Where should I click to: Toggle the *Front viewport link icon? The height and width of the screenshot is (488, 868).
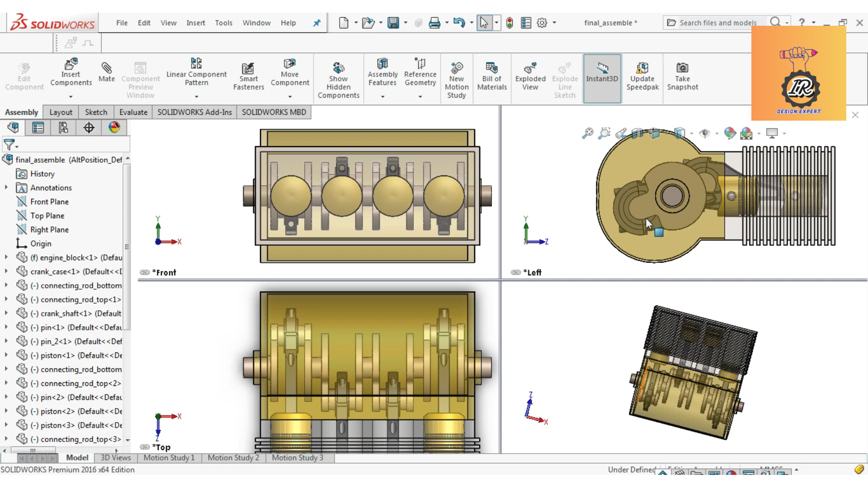point(145,272)
